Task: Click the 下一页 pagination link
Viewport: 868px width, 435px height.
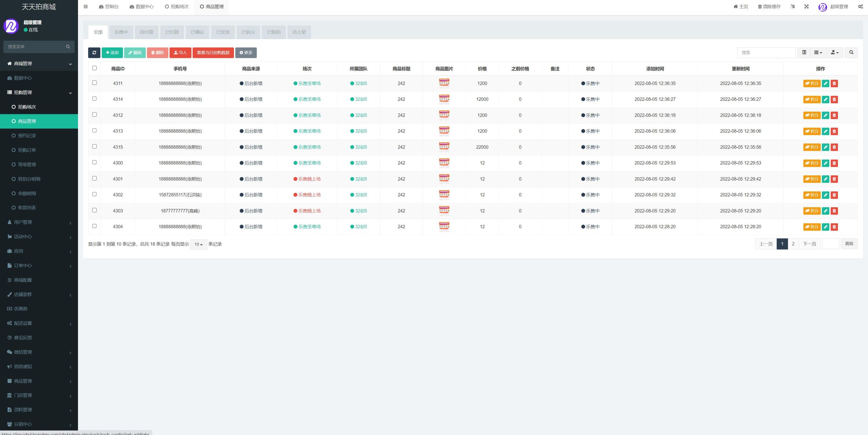Action: click(x=810, y=244)
